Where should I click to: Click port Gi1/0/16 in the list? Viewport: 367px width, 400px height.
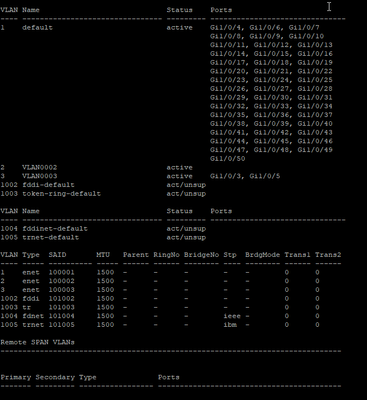click(315, 54)
